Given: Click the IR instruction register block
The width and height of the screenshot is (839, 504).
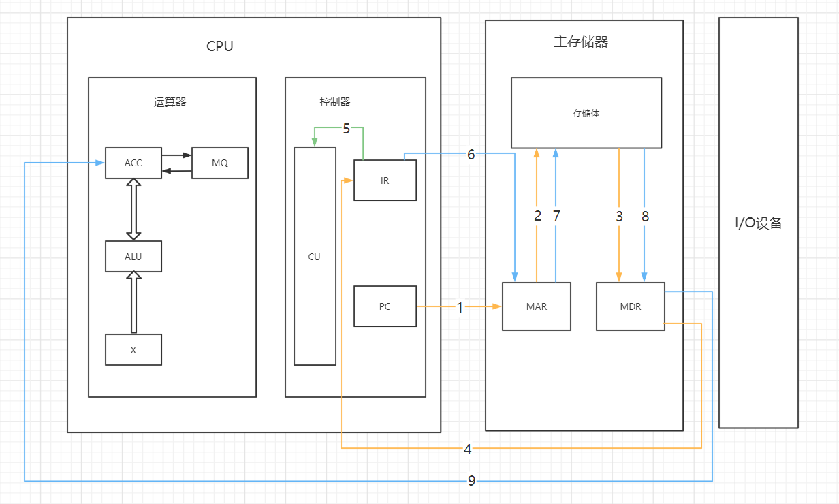Looking at the screenshot, I should pos(385,180).
